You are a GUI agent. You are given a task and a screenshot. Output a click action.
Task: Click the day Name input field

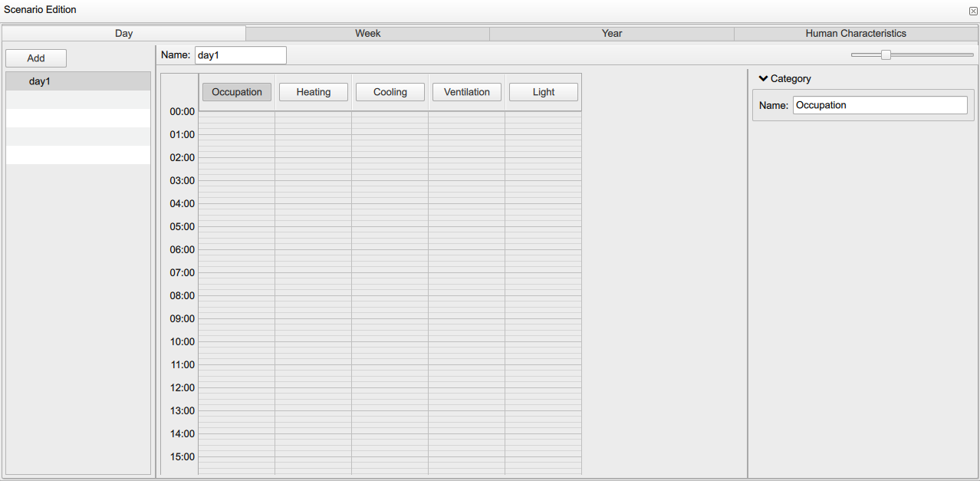pos(240,54)
